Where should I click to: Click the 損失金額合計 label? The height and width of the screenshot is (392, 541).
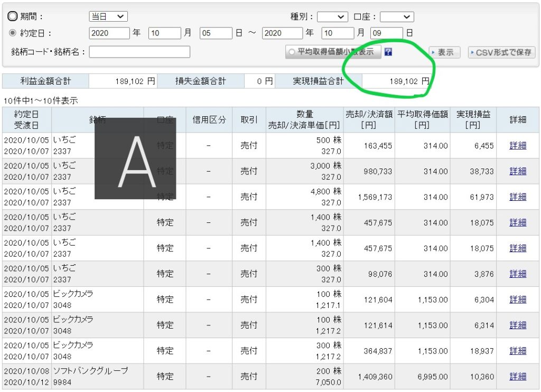200,81
